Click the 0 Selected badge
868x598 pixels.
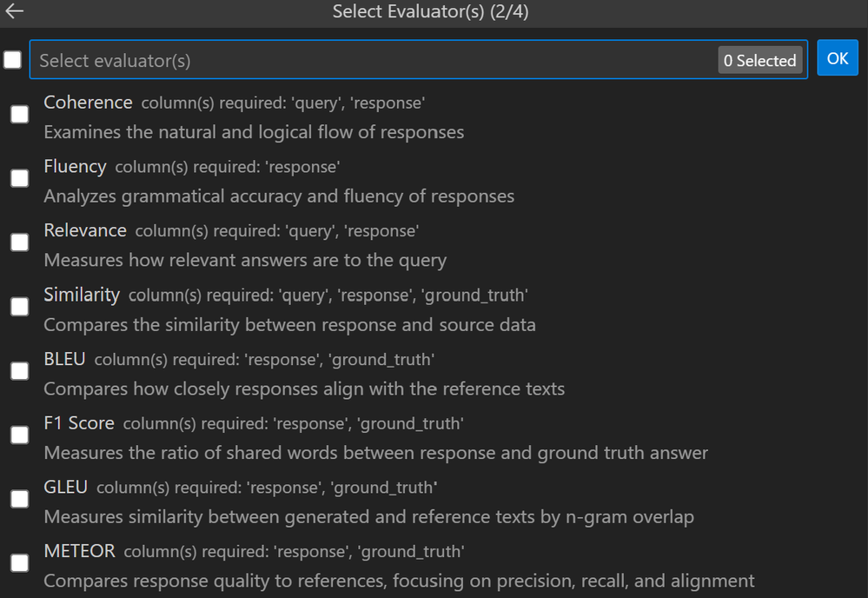point(759,61)
